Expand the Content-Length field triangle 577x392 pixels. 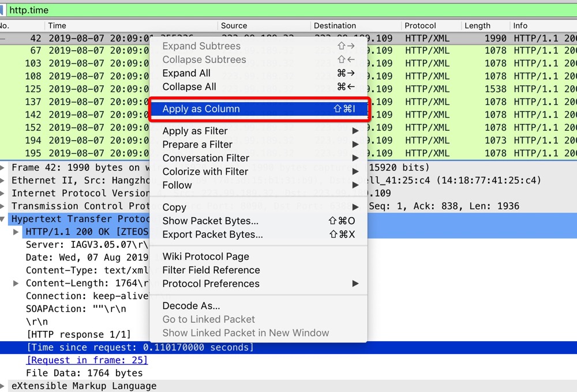(16, 284)
